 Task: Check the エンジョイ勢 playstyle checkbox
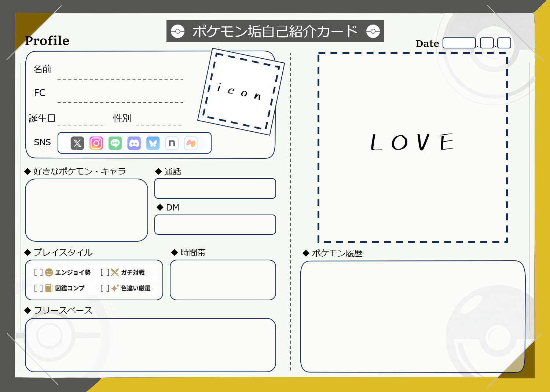tap(39, 272)
